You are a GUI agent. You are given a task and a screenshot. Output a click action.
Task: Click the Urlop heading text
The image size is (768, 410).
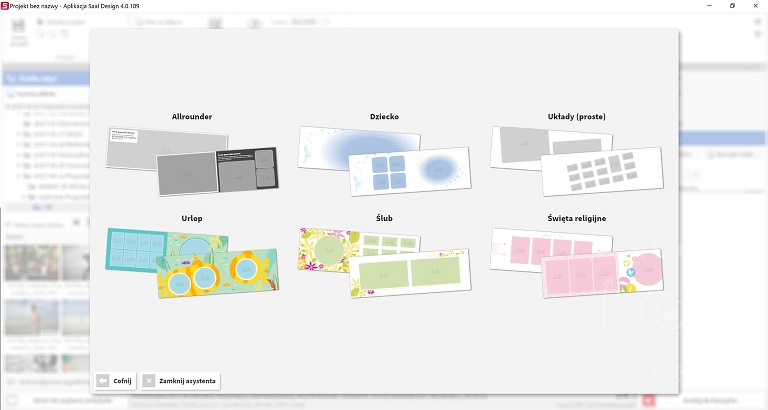192,218
